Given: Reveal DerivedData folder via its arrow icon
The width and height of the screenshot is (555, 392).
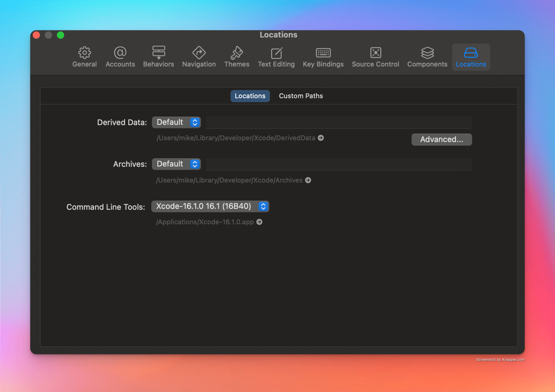Looking at the screenshot, I should tap(321, 138).
